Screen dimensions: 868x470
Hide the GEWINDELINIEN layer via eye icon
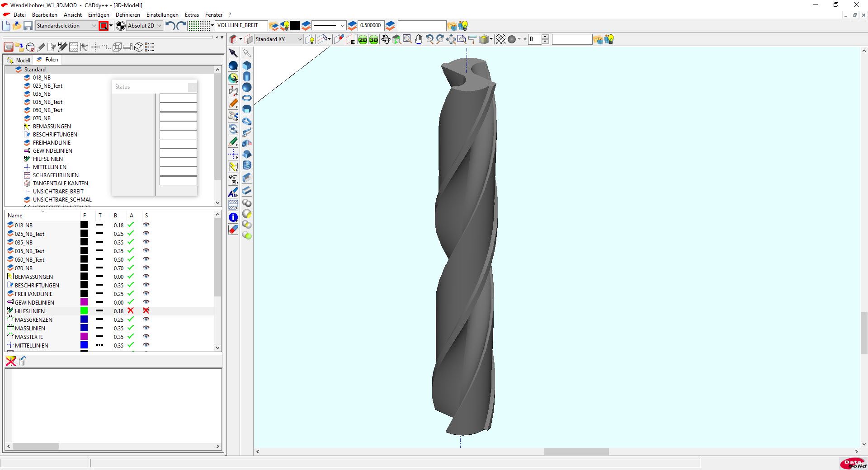[x=146, y=302]
